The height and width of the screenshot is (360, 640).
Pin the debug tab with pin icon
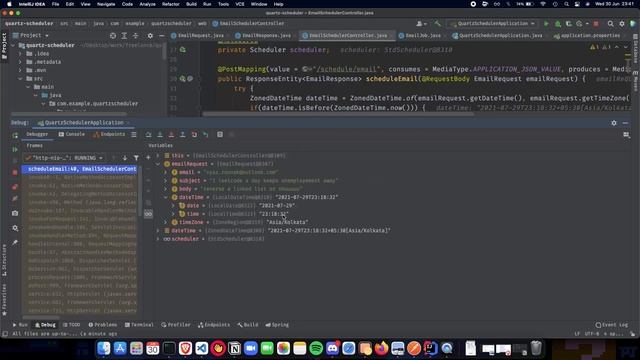point(15,242)
